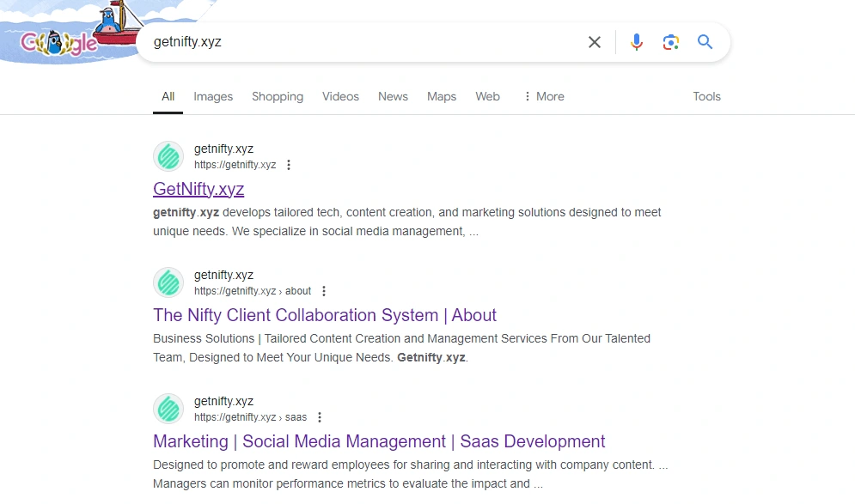Screen dimensions: 855x504
Task: Switch to the Videos tab
Action: 340,96
